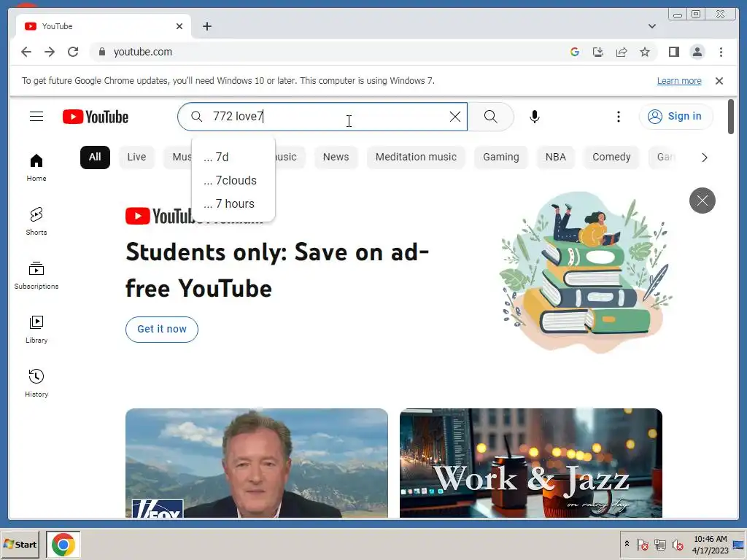
Task: Dismiss the Premium promo with the round X
Action: point(703,201)
